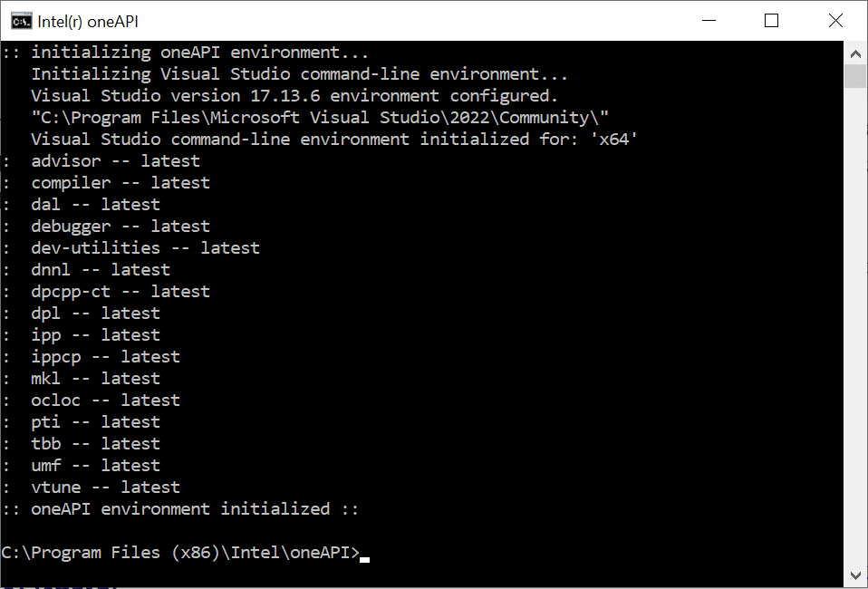Click the 'mkl -- latest' line
Screen dimensions: 868x589
96,379
